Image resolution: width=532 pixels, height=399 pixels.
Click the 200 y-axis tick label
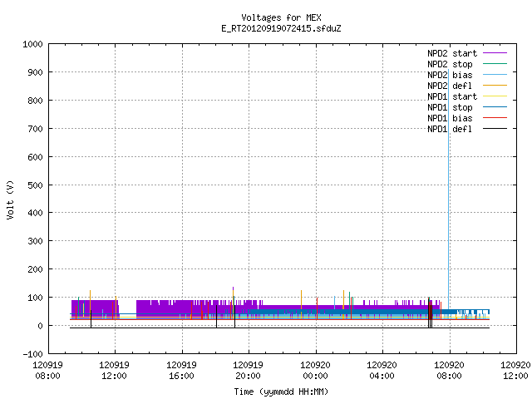(x=35, y=269)
